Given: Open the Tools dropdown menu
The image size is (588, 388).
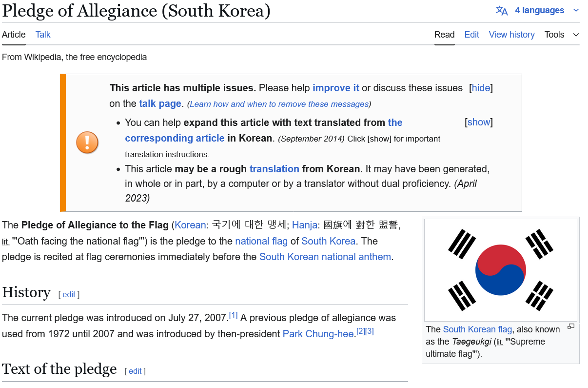Looking at the screenshot, I should (562, 35).
